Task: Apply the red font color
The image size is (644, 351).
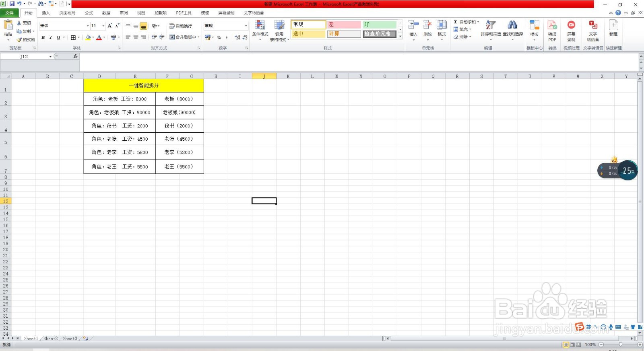Action: click(99, 37)
